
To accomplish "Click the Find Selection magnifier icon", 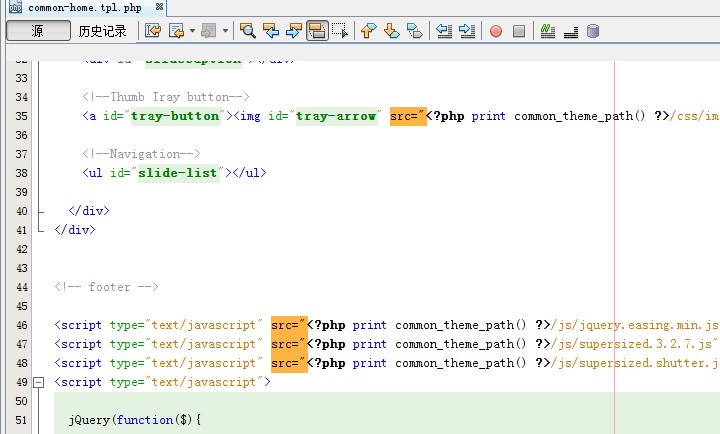I will click(248, 31).
